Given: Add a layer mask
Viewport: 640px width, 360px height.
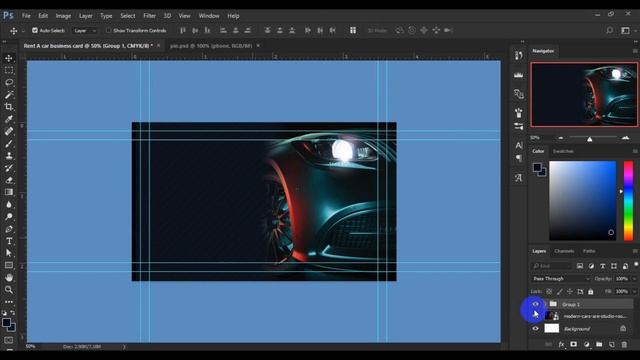Looking at the screenshot, I should [x=573, y=344].
